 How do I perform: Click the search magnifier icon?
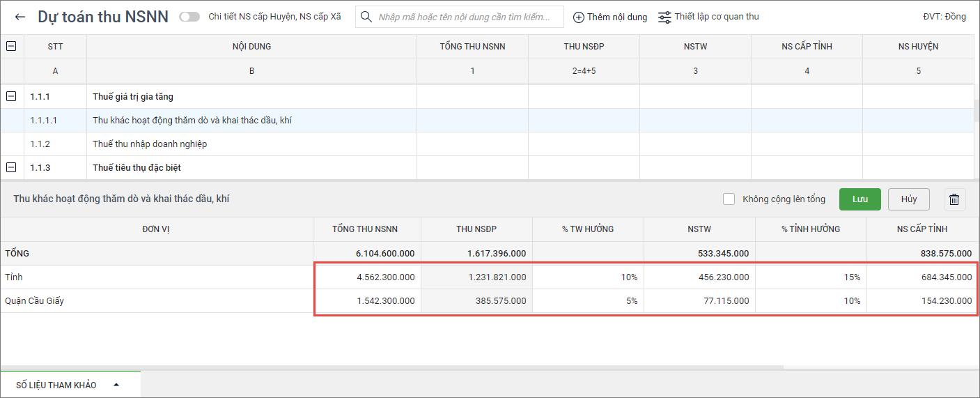pos(366,17)
